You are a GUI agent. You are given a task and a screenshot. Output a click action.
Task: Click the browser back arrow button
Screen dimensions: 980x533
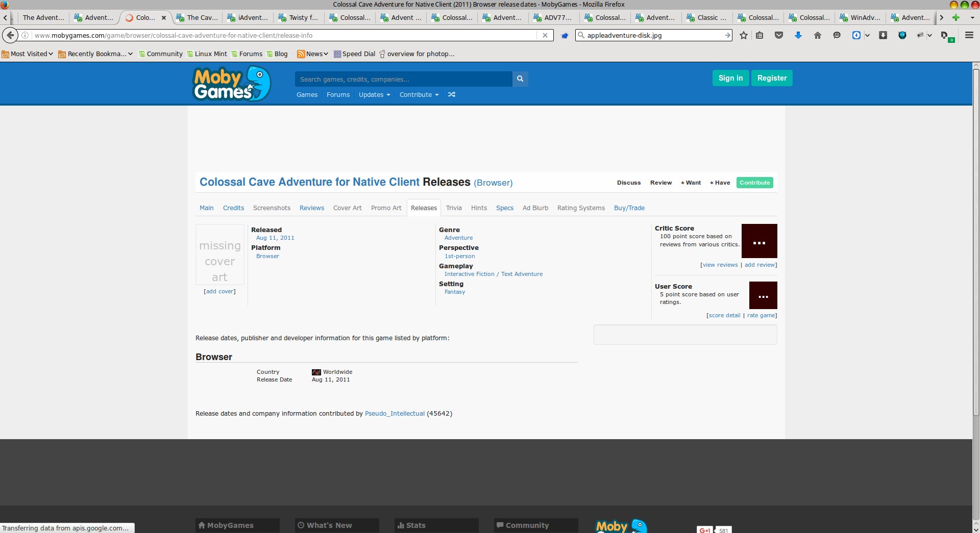tap(10, 35)
